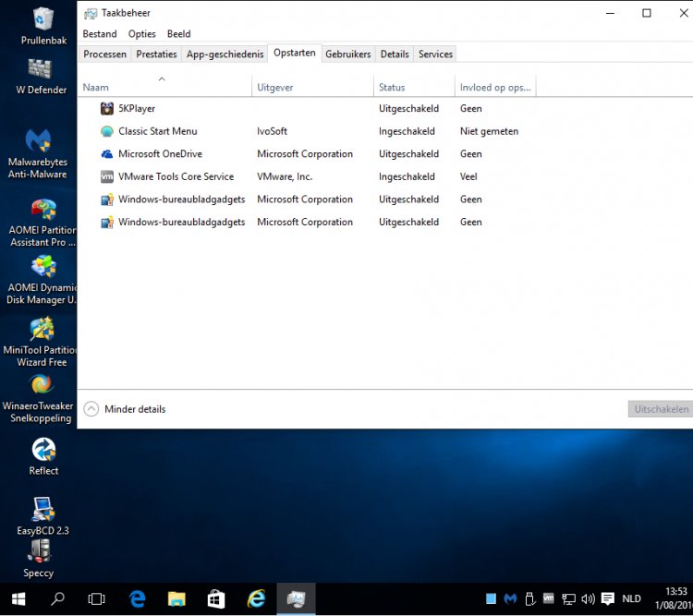
Task: Select the Classic Start Menu startup icon
Action: tap(107, 131)
